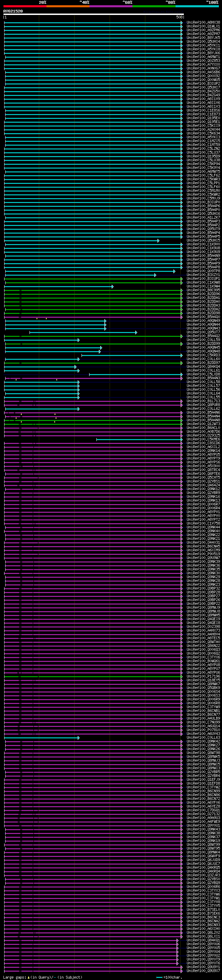Click the cyan alignment bar for UniRef100_C5KME6

point(139,439)
